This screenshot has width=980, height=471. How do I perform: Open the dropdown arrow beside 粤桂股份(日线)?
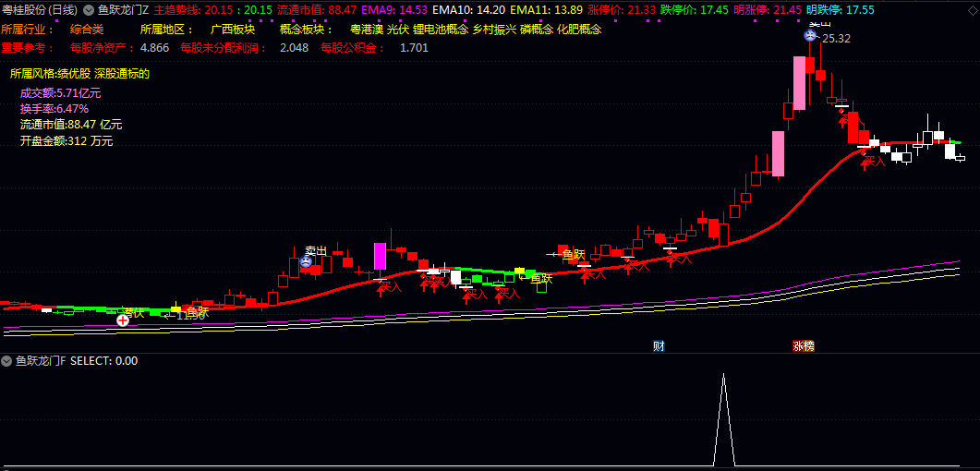pyautogui.click(x=88, y=10)
